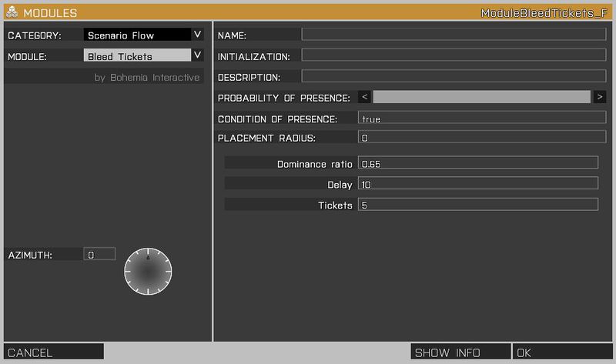
Task: Click the Condition of Presence field
Action: (482, 118)
